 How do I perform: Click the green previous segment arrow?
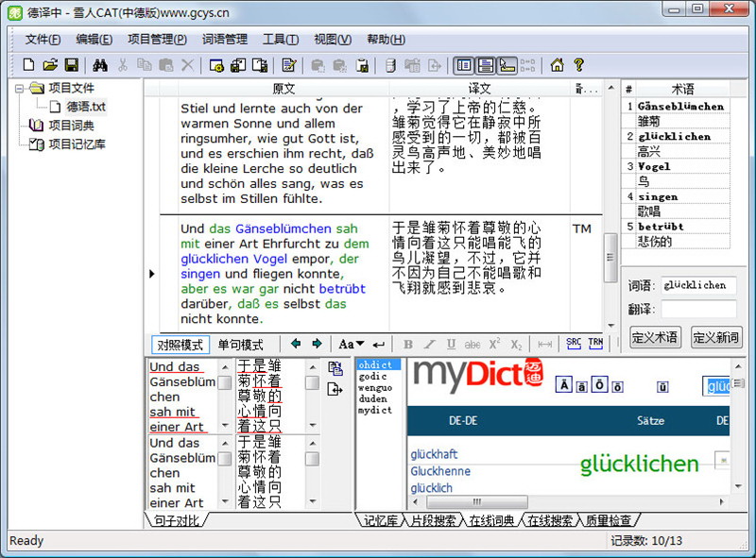[x=296, y=345]
